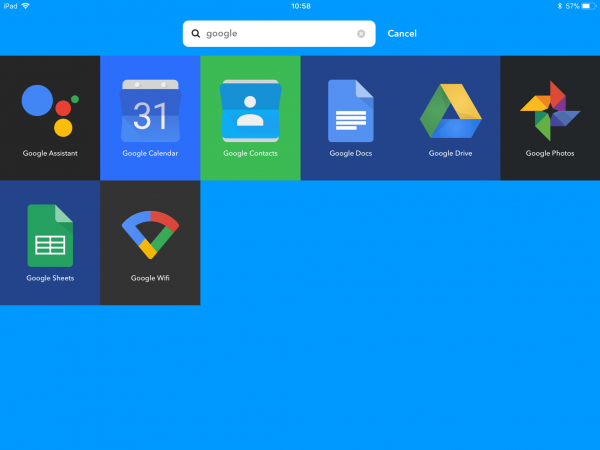Select the Google Drive triangle icon
This screenshot has height=450, width=600.
pyautogui.click(x=451, y=111)
